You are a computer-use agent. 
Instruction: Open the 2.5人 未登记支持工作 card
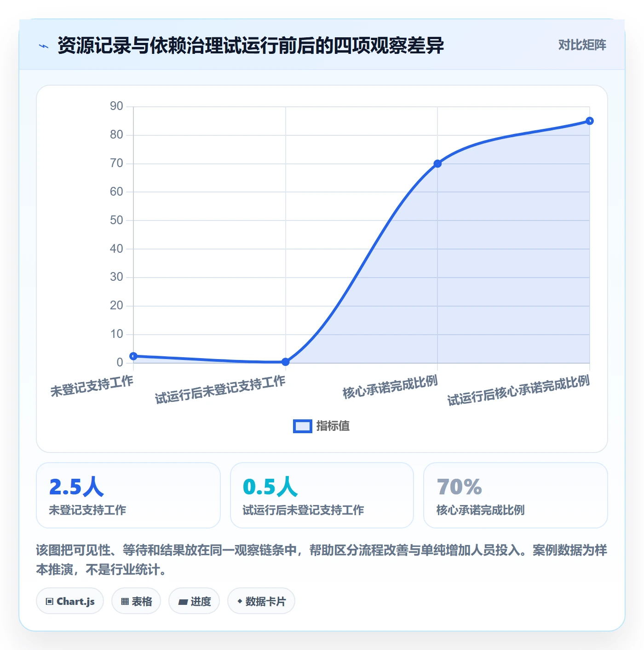click(x=128, y=495)
